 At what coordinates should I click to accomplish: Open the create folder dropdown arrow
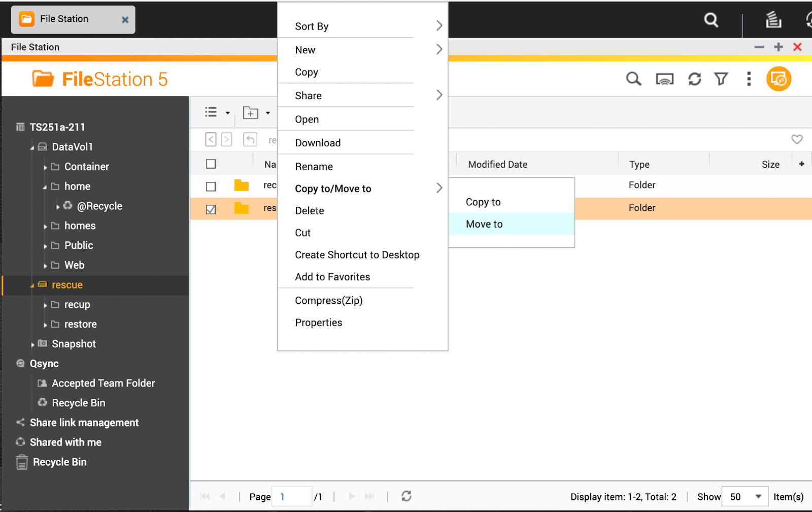click(268, 113)
